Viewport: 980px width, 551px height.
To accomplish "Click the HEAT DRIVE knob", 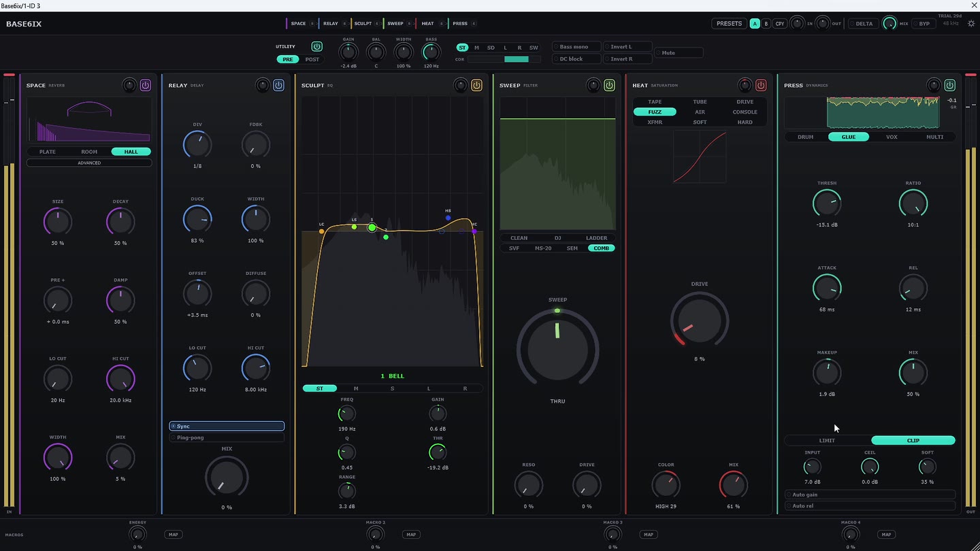I will point(699,320).
